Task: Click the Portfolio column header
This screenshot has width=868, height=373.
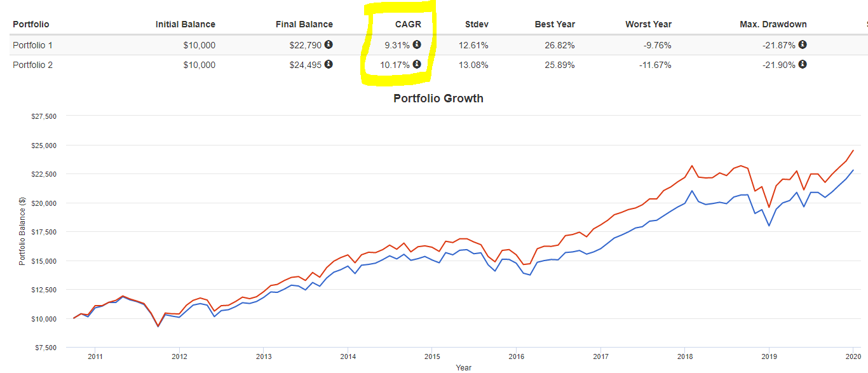Action: [31, 24]
